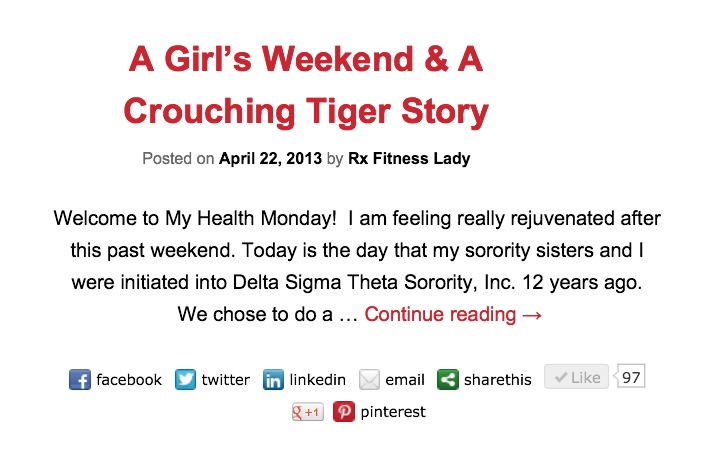Open the post title A Girl's Weekend

tap(306, 59)
